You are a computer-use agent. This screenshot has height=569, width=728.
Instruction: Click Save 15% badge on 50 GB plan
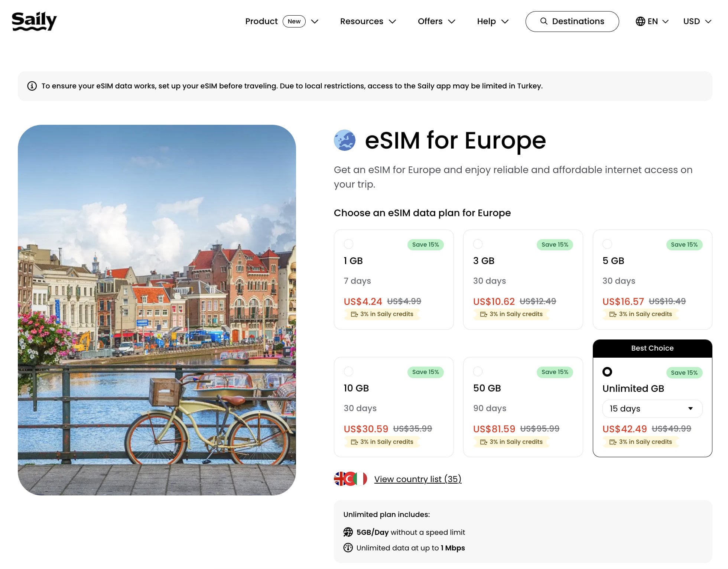pyautogui.click(x=555, y=372)
